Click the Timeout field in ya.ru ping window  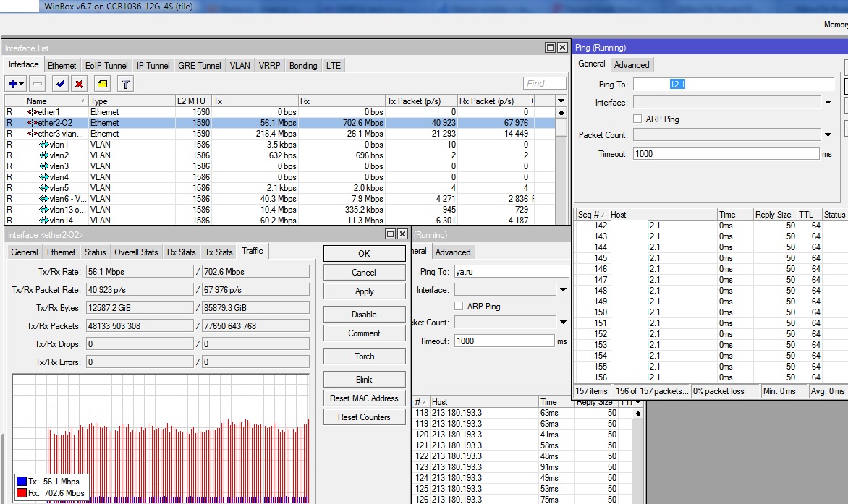504,341
